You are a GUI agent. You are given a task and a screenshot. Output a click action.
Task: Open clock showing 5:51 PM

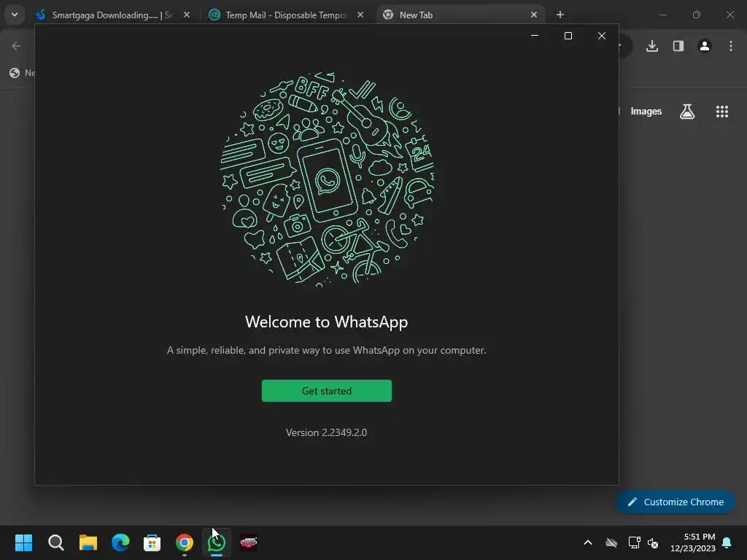point(693,542)
